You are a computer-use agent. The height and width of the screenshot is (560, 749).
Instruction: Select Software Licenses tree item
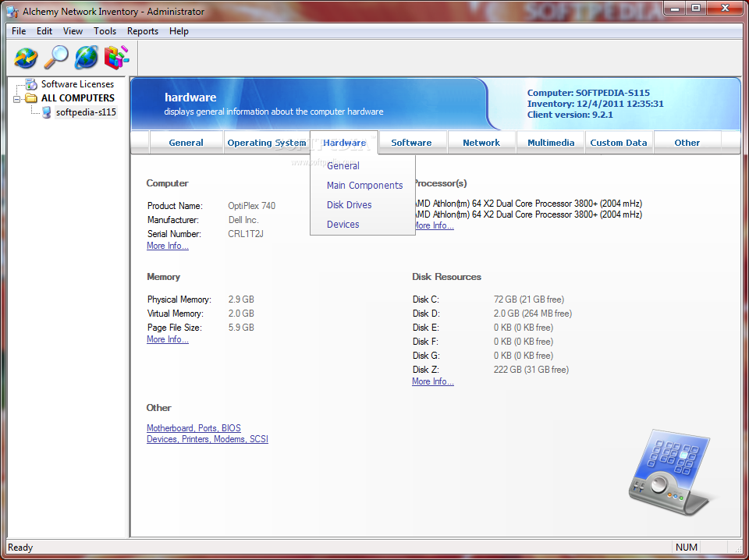[x=77, y=84]
